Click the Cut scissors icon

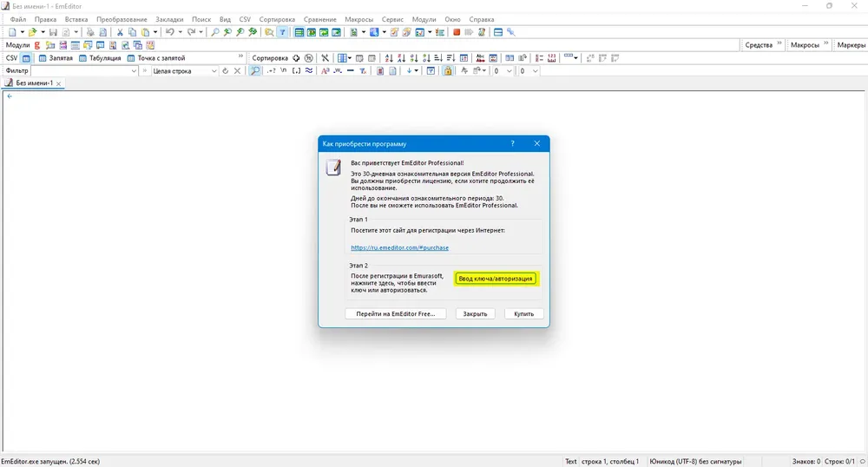pyautogui.click(x=120, y=32)
